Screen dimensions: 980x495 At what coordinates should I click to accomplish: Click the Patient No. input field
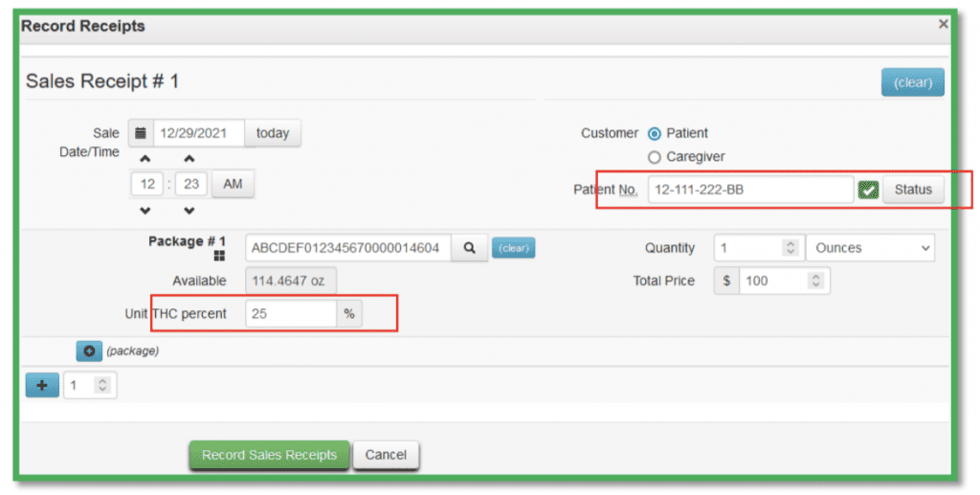coord(750,190)
